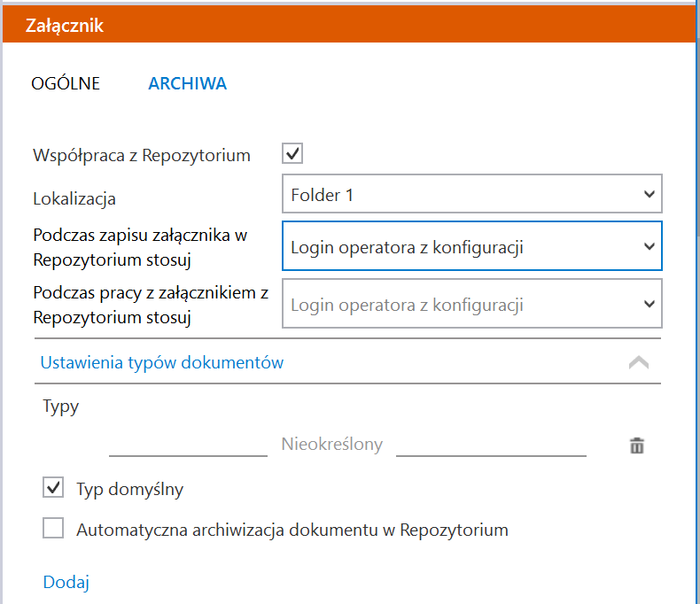Collapse Ustawienia typów dokumentów with the chevron
The width and height of the screenshot is (700, 604).
(638, 362)
